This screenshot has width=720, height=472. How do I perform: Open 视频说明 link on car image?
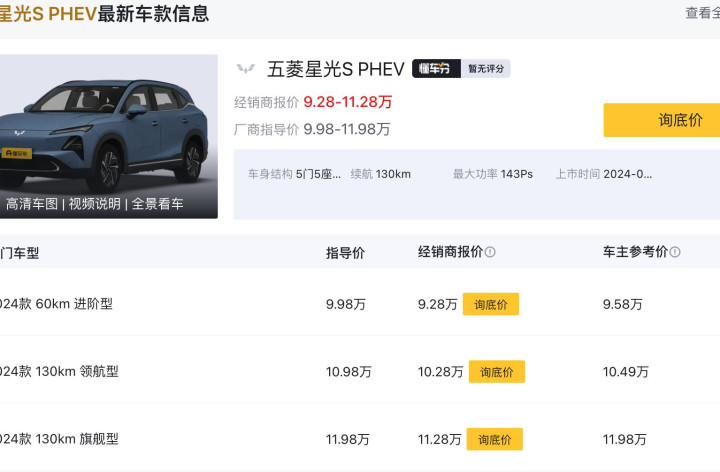pyautogui.click(x=95, y=204)
